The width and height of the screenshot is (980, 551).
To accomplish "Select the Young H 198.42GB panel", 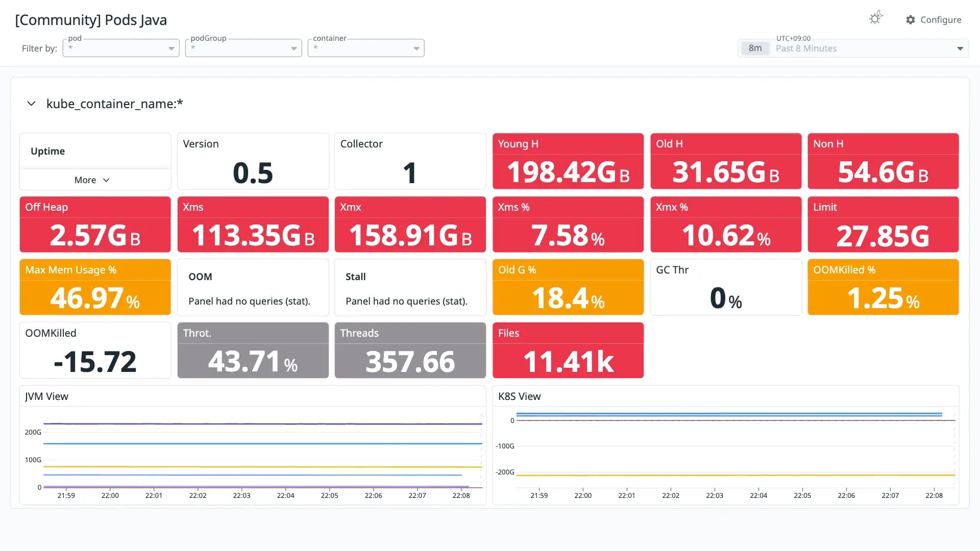I will [x=568, y=161].
